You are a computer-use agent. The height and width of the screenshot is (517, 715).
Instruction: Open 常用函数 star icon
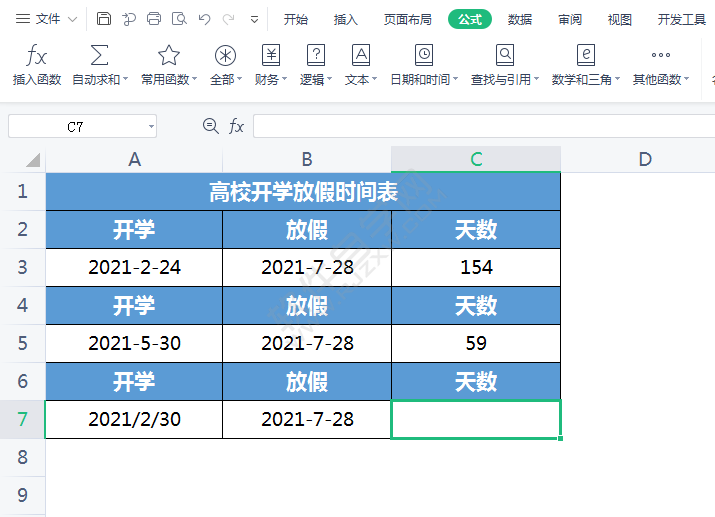[168, 55]
